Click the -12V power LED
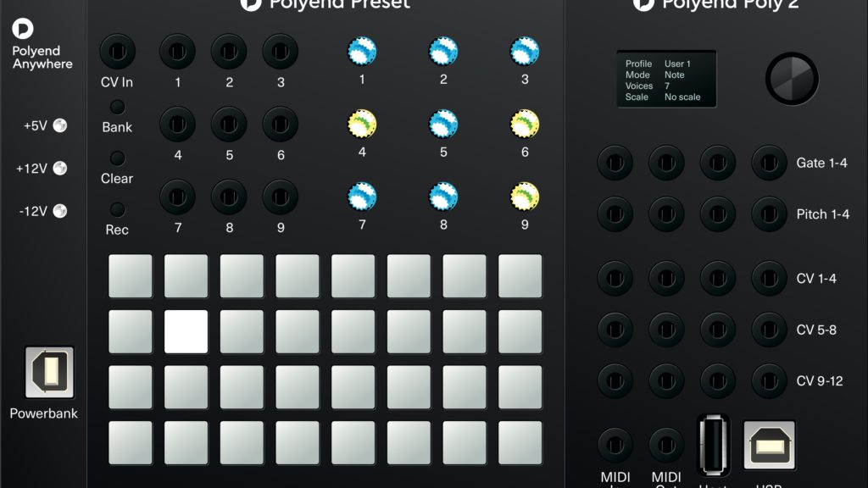Screen dimensions: 868x488 (60, 211)
